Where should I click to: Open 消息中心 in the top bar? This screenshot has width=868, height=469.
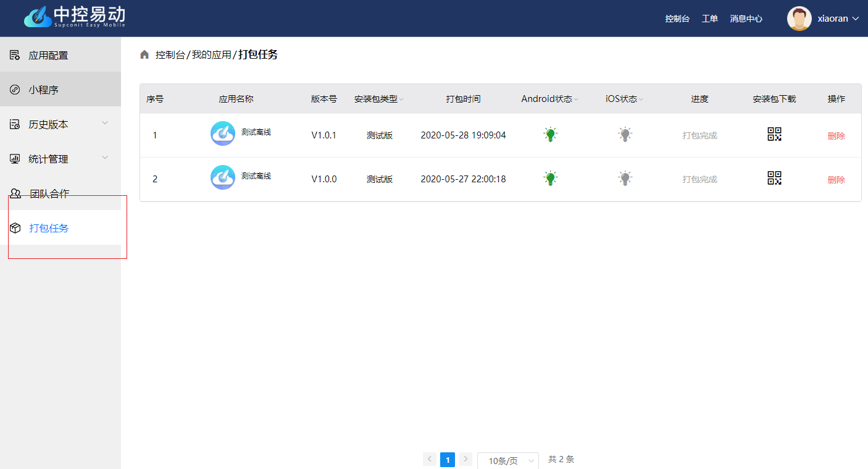pos(746,19)
